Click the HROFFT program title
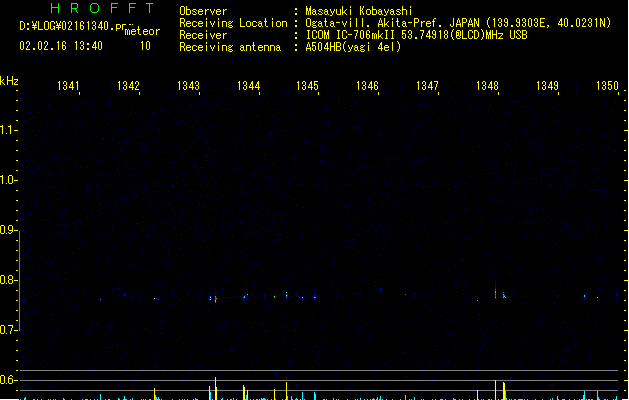This screenshot has height=400, width=629. coord(102,8)
